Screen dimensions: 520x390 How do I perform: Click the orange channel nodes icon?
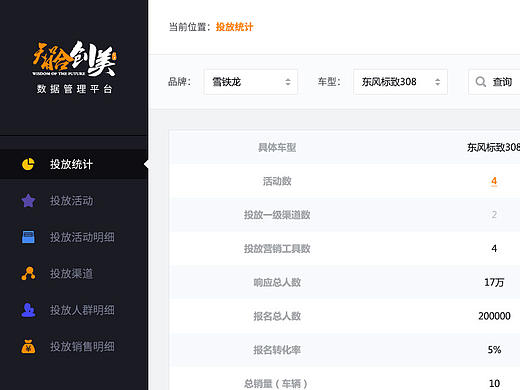(x=28, y=273)
